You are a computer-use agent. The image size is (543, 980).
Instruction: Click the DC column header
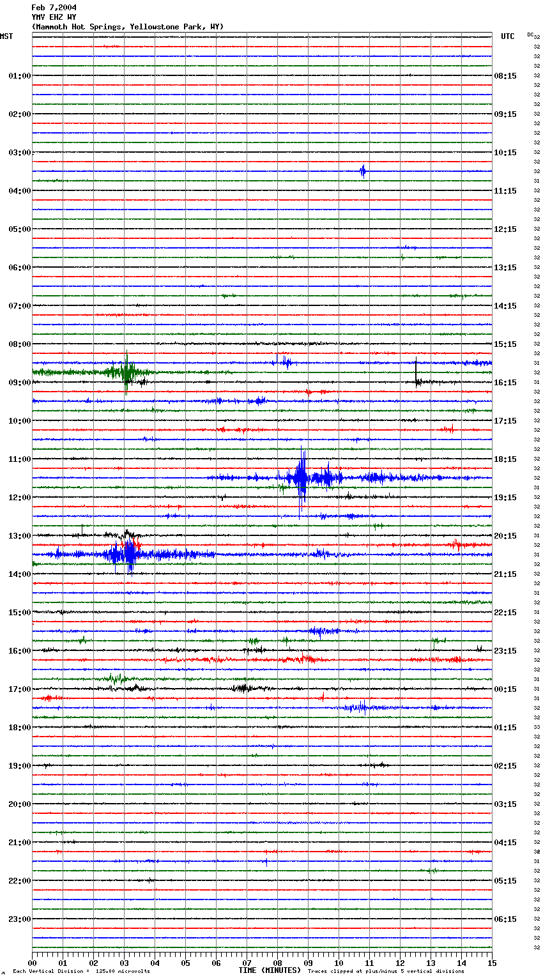click(530, 34)
